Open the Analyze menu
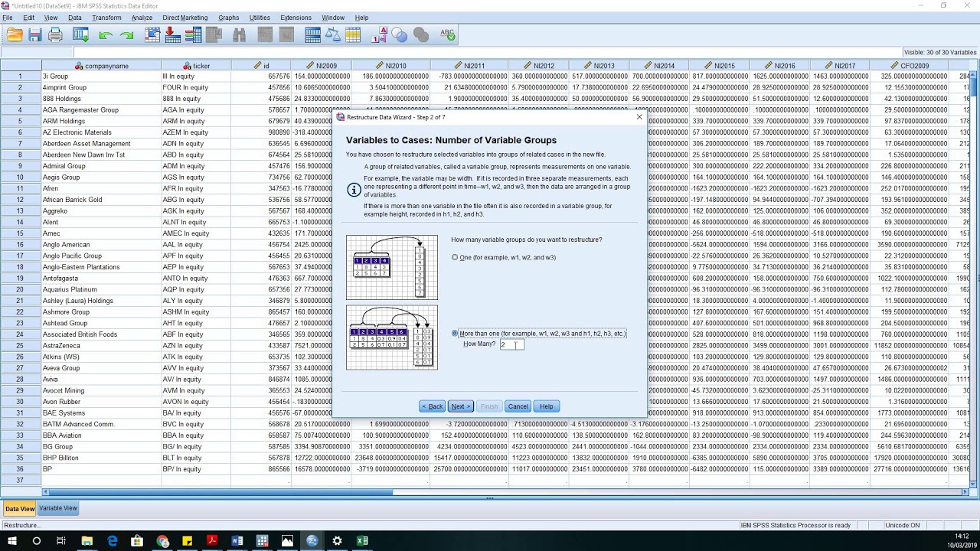Viewport: 980px width, 551px height. pyautogui.click(x=142, y=18)
